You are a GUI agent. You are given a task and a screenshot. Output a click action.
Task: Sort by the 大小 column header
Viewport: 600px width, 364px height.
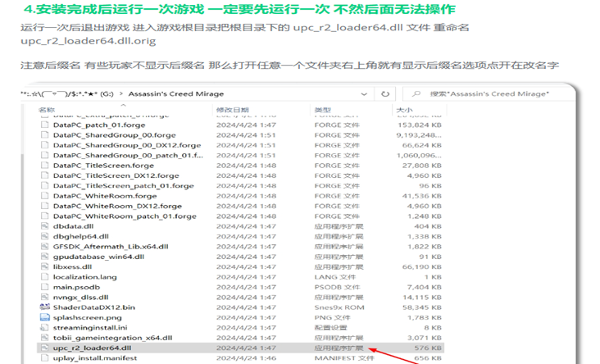tap(404, 110)
